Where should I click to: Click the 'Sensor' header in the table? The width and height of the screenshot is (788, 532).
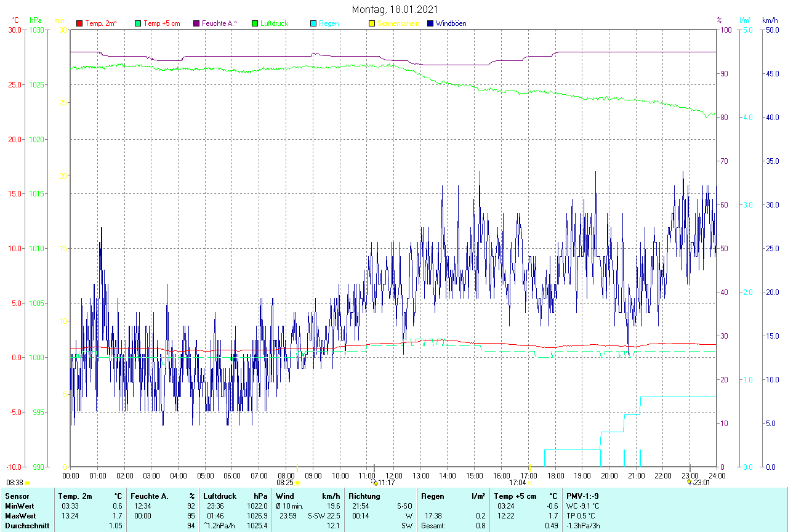click(x=16, y=496)
